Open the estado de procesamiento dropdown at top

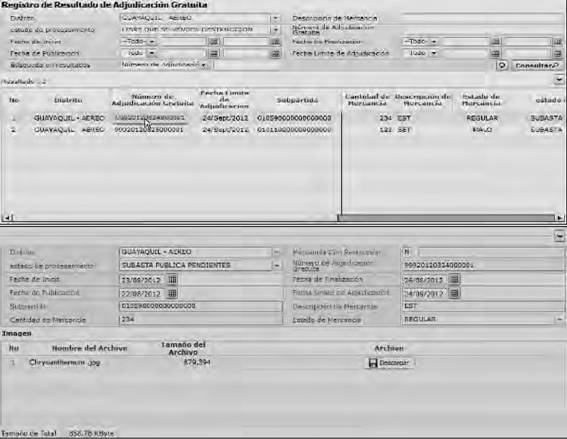(275, 30)
